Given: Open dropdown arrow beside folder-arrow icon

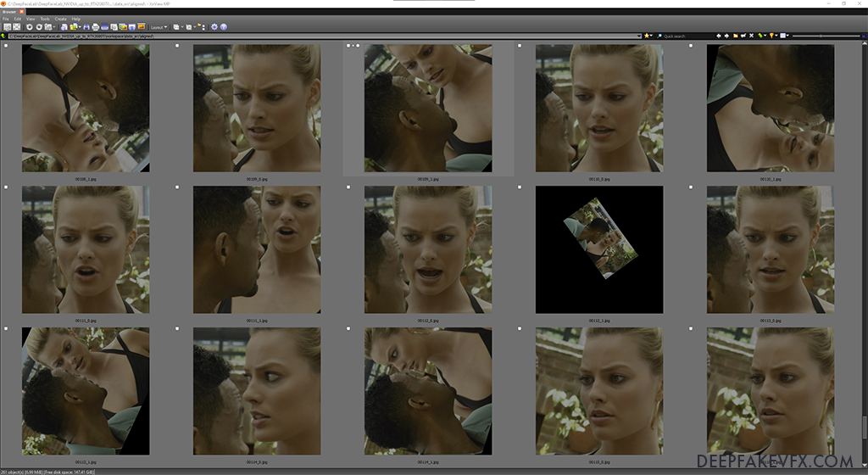Looking at the screenshot, I should 81,26.
